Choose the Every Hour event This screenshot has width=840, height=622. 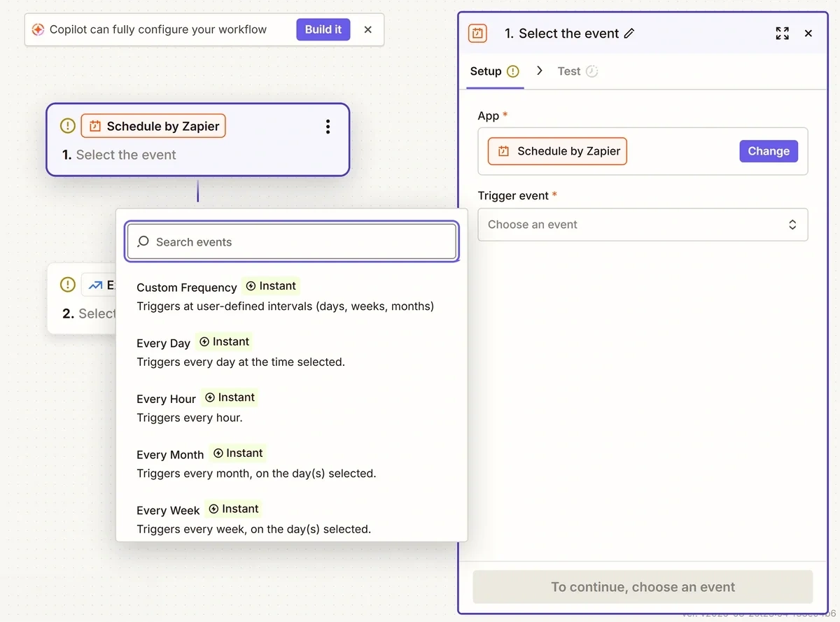pyautogui.click(x=291, y=408)
